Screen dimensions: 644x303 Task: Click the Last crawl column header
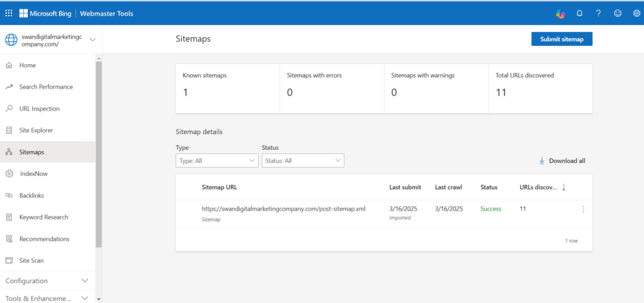click(448, 187)
